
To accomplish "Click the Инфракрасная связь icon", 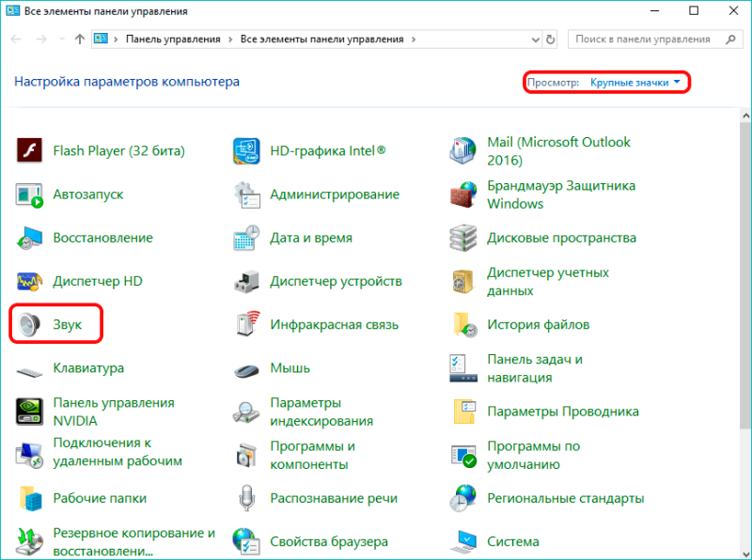I will [x=248, y=324].
